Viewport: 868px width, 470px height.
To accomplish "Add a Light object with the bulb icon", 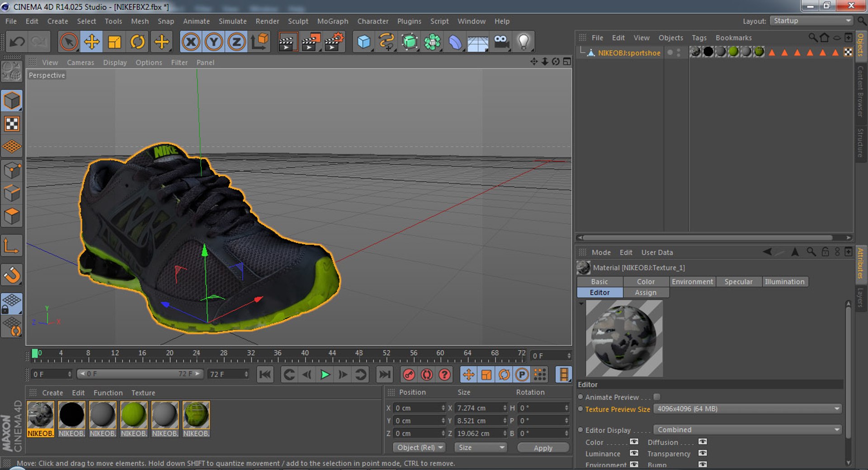I will [x=524, y=42].
